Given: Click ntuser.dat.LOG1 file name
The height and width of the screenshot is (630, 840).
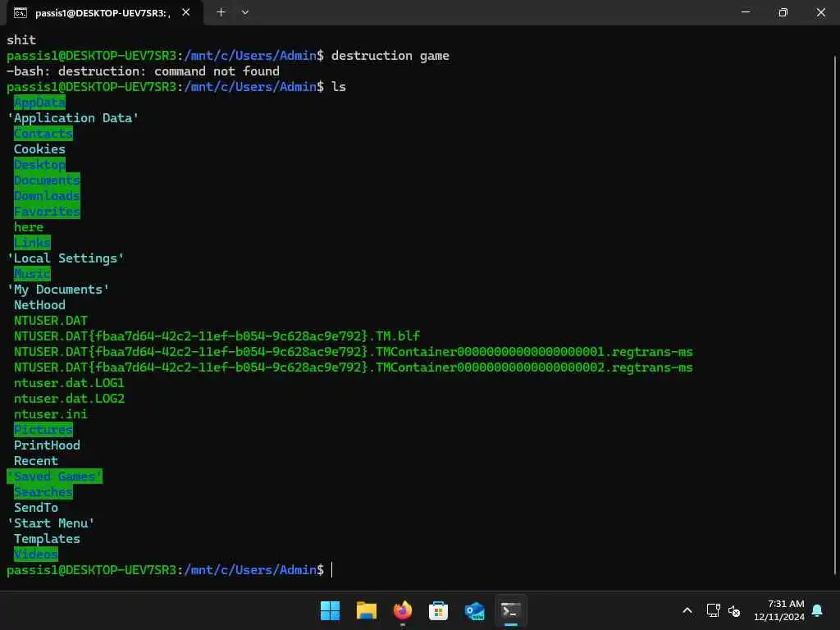Looking at the screenshot, I should [x=69, y=383].
